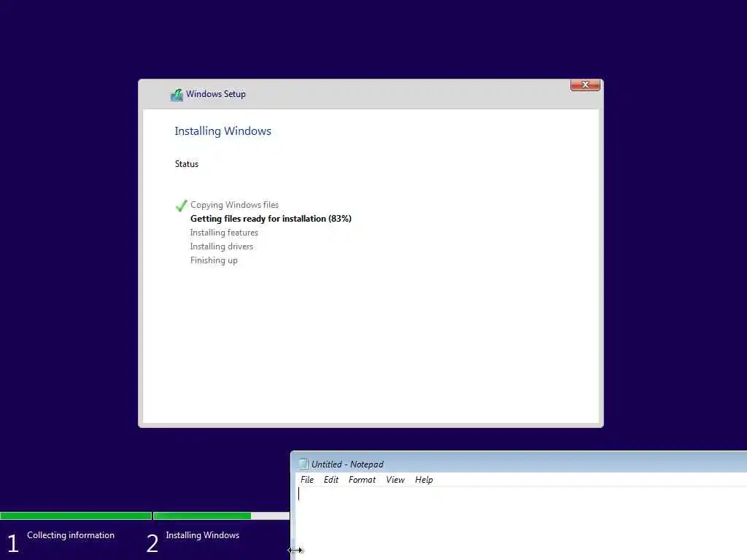Click the green checkmark beside Copying Windows files

click(181, 205)
